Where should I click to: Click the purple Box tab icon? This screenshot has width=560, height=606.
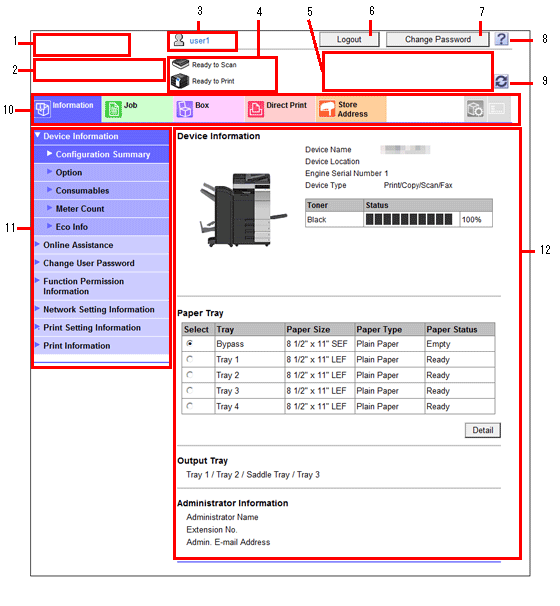point(184,109)
